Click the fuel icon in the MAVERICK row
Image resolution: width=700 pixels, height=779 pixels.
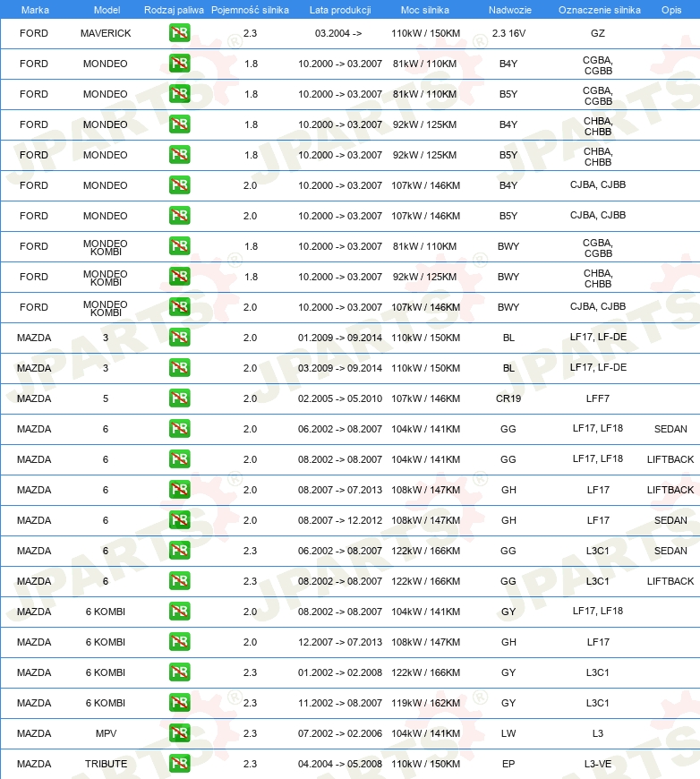pos(179,33)
